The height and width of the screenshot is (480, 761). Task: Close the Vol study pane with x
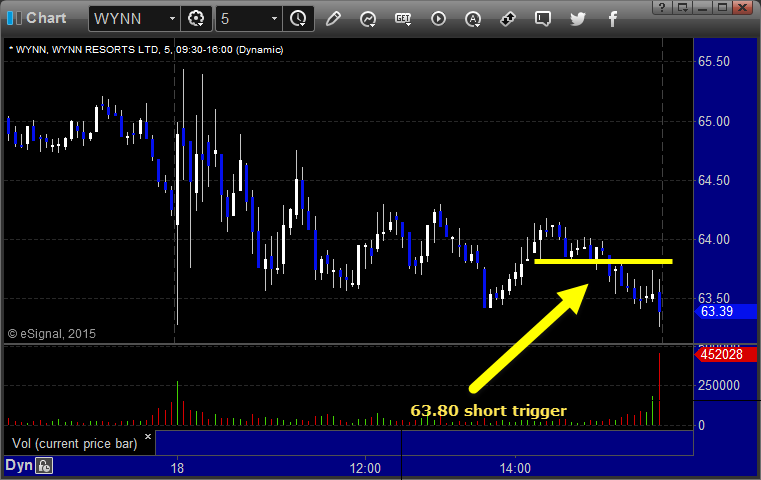click(148, 436)
